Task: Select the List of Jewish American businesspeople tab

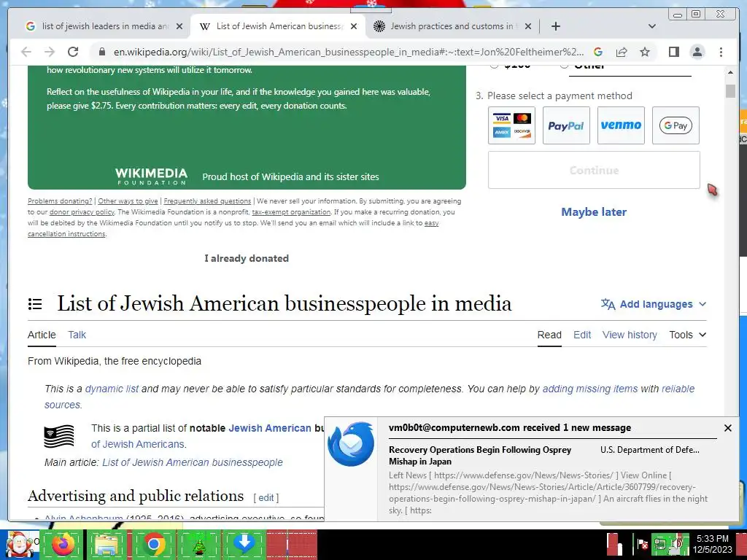Action: (278, 26)
